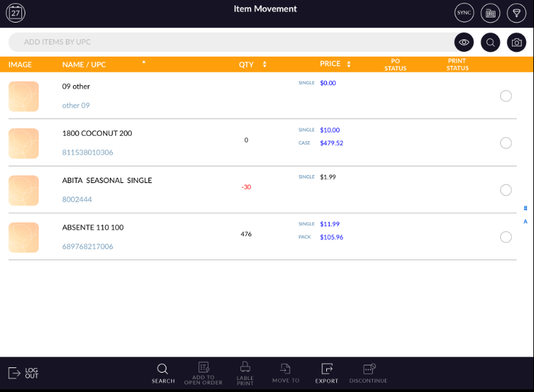Image resolution: width=534 pixels, height=392 pixels.
Task: Open the filter funnel icon
Action: pos(517,13)
